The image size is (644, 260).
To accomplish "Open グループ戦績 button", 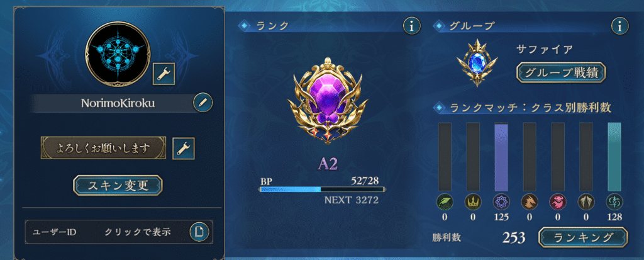I will point(561,73).
